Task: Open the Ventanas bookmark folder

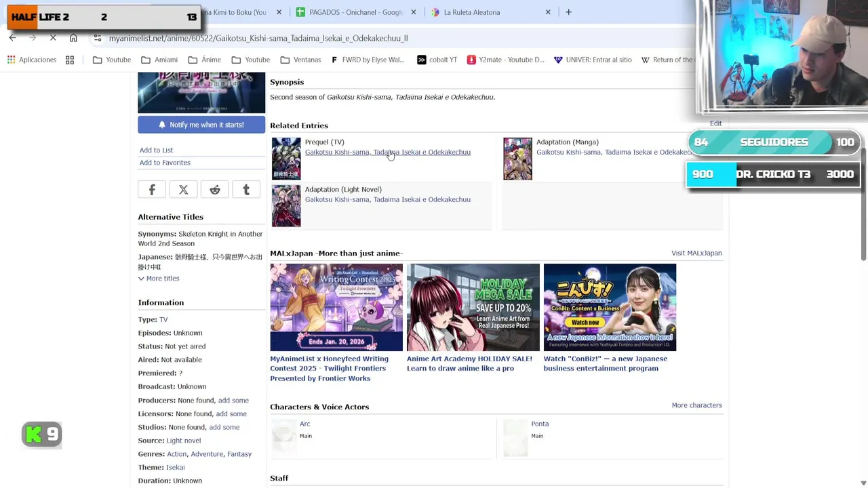Action: click(300, 60)
